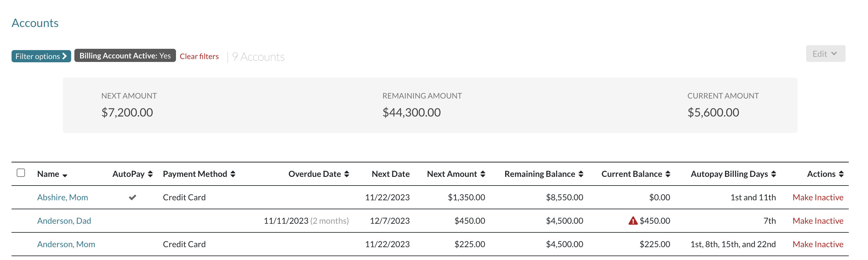868x260 pixels.
Task: Sort the Next Amount column
Action: (x=483, y=174)
